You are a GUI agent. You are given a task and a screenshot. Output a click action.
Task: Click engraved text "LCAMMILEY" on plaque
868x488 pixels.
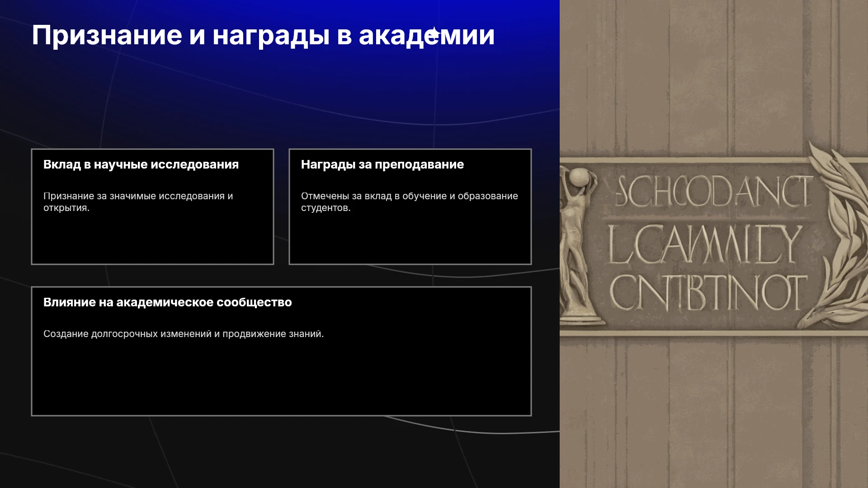click(704, 244)
